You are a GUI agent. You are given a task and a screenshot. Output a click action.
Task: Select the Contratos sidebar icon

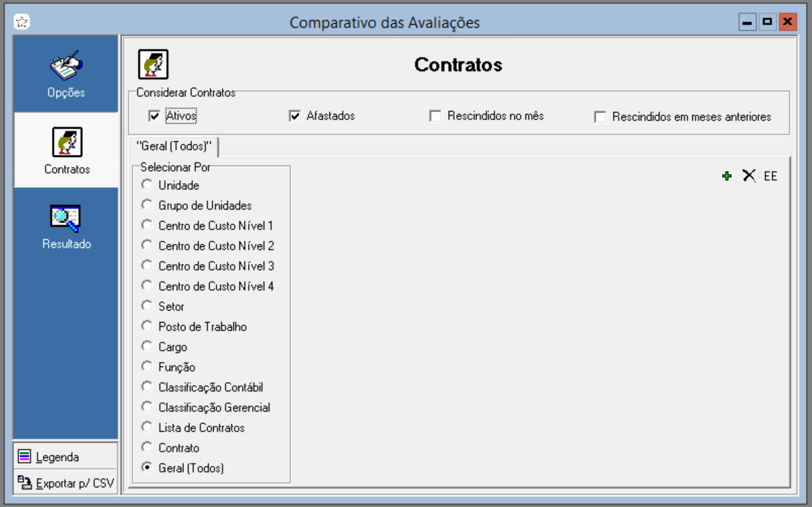67,143
